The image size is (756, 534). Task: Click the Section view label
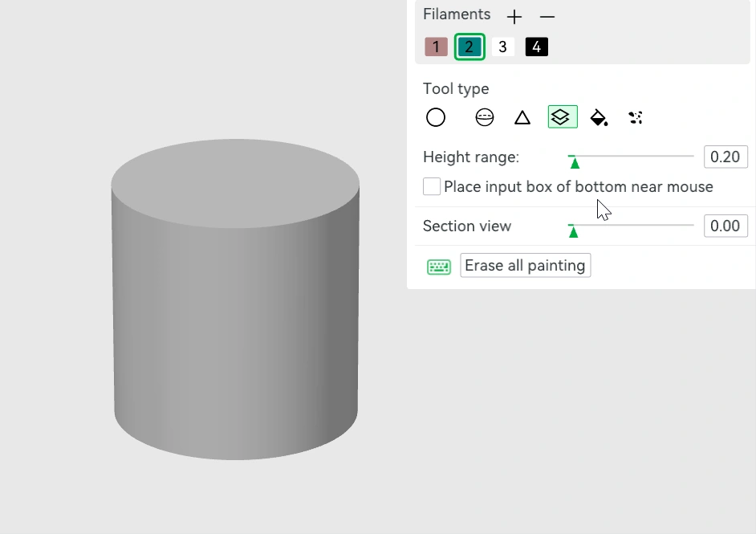(467, 226)
